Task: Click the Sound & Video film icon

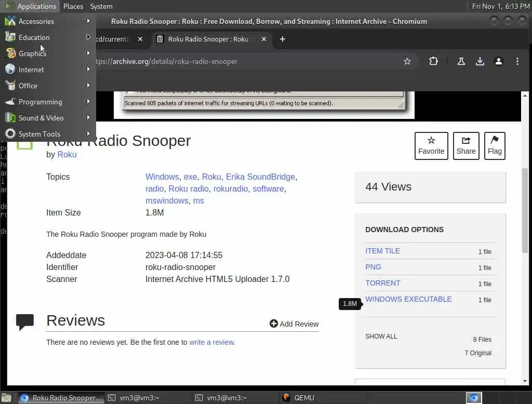Action: [x=10, y=118]
